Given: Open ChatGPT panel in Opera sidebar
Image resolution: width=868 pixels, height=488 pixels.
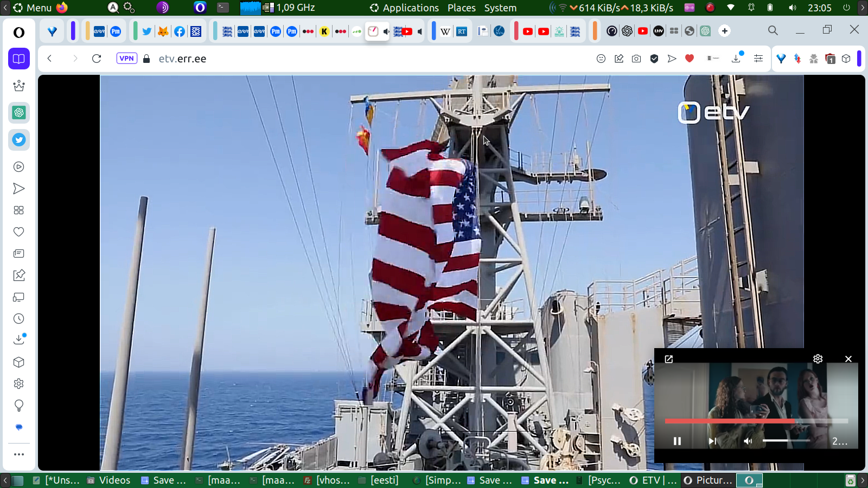Looking at the screenshot, I should tap(19, 113).
